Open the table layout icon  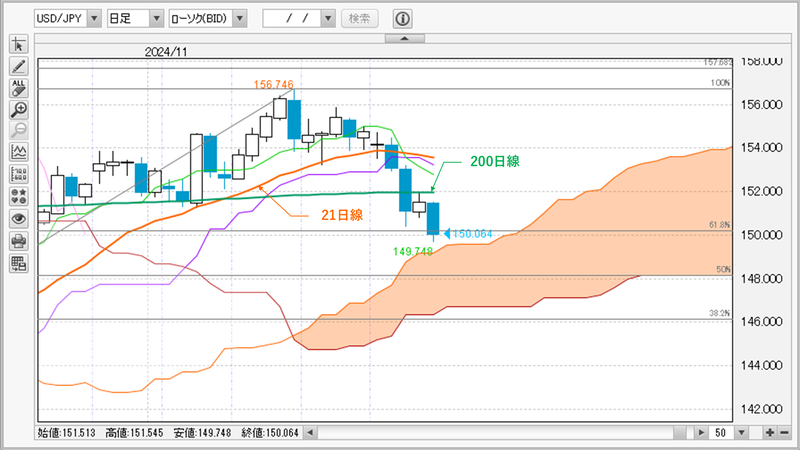coord(19,264)
